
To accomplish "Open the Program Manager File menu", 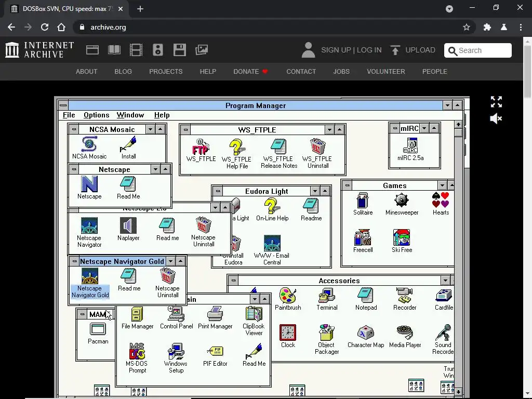I will 69,115.
